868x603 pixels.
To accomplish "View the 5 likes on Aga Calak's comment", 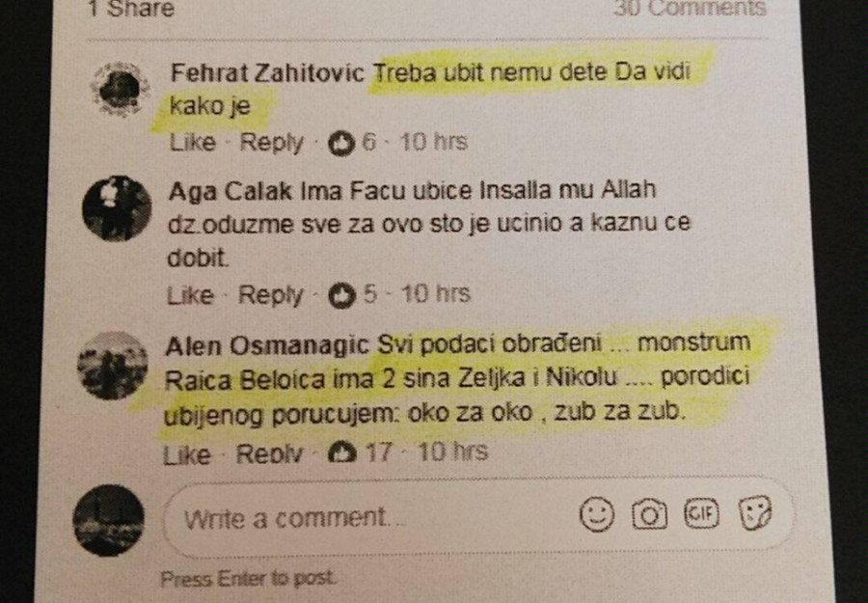I will click(353, 294).
